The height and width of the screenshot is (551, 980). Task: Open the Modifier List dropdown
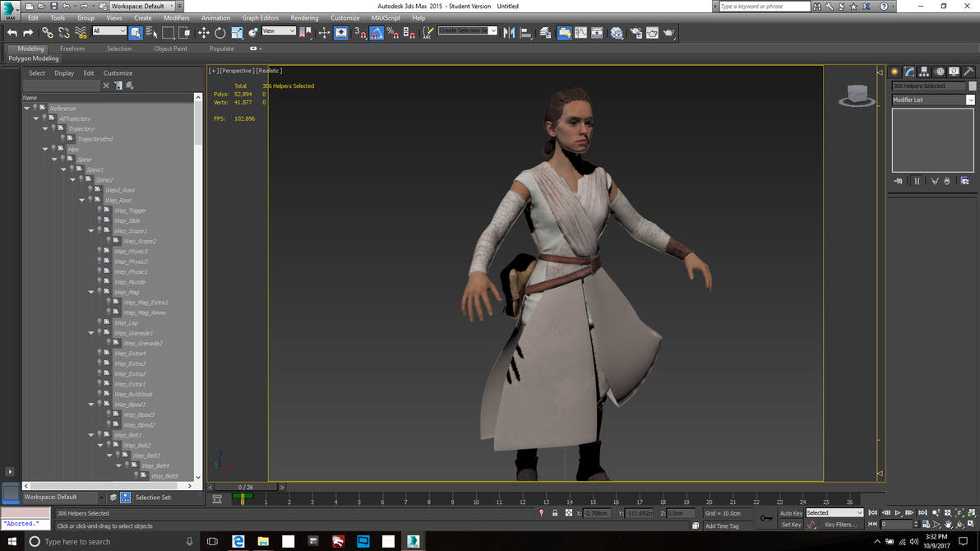coord(968,100)
